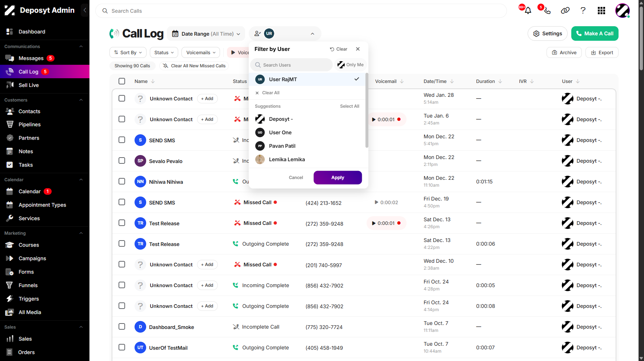Open the Sort By dropdown
This screenshot has height=361, width=644.
(128, 52)
